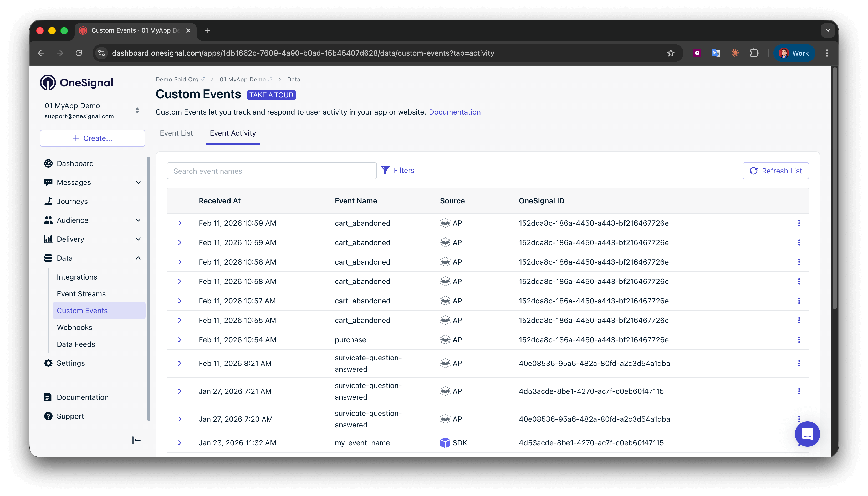Click the Support question mark icon
The image size is (868, 496).
48,416
